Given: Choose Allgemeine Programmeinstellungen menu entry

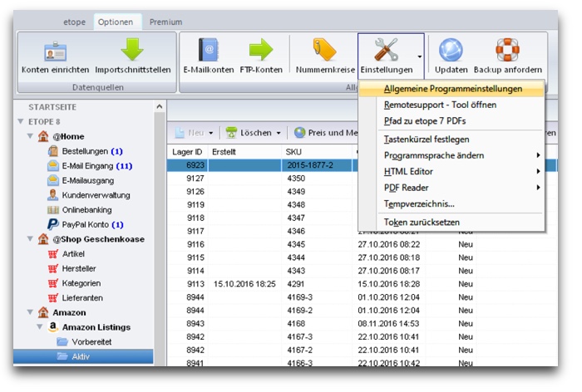Looking at the screenshot, I should tap(451, 89).
